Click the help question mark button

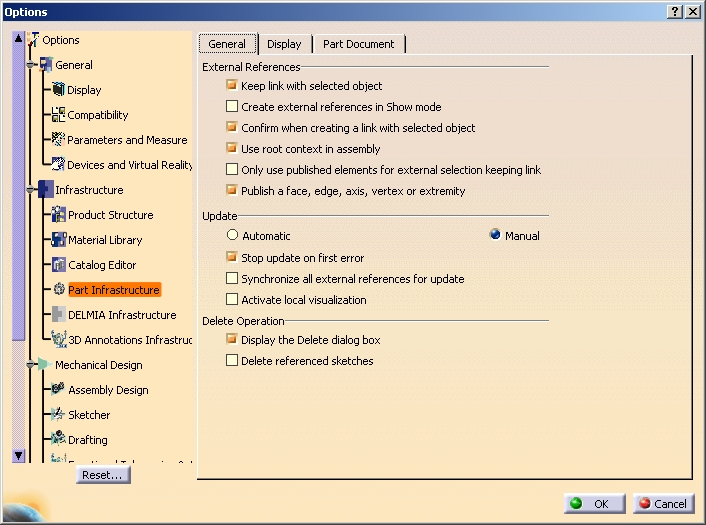pyautogui.click(x=674, y=12)
